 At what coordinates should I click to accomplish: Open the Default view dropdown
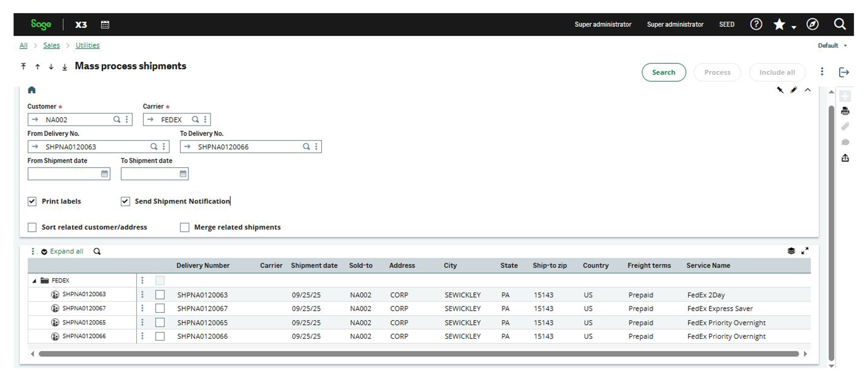(x=832, y=46)
